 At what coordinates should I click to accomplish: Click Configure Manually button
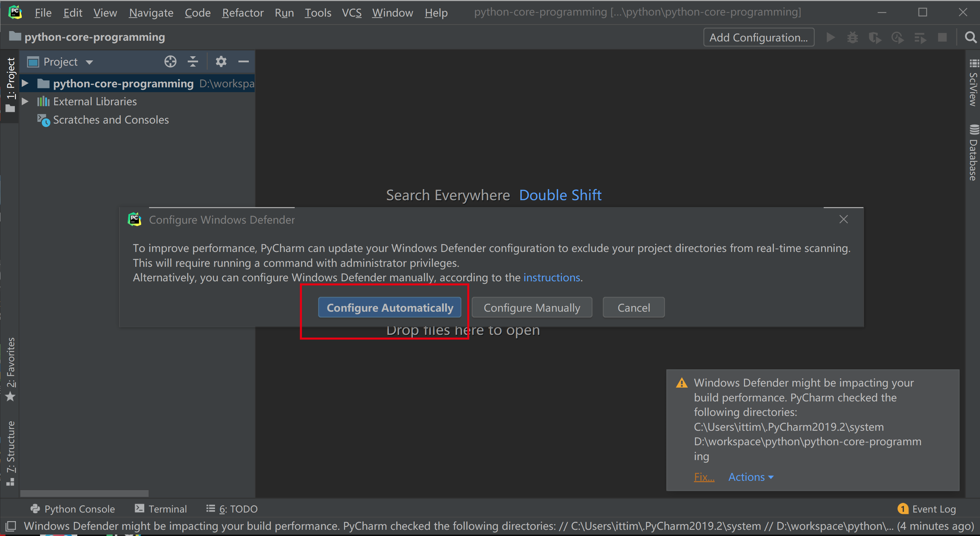pos(532,308)
